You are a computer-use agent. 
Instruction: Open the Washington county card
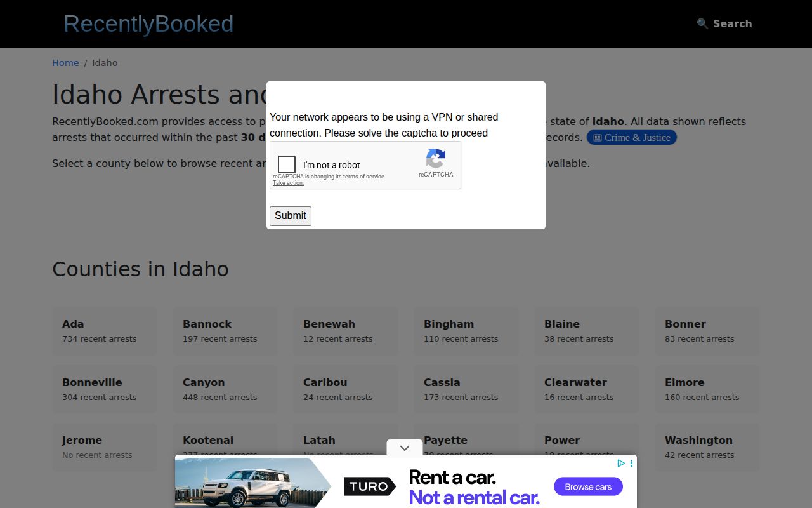[707, 447]
